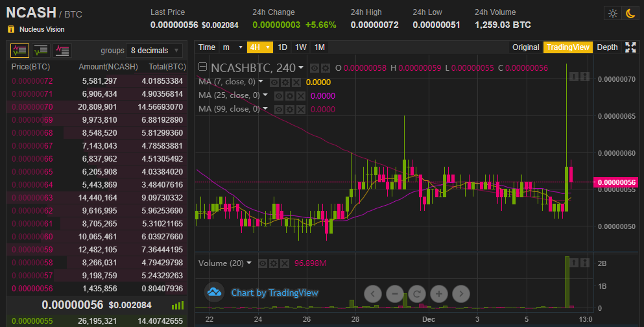Remove the MA 99 indicator
This screenshot has width=644, height=327.
point(300,109)
